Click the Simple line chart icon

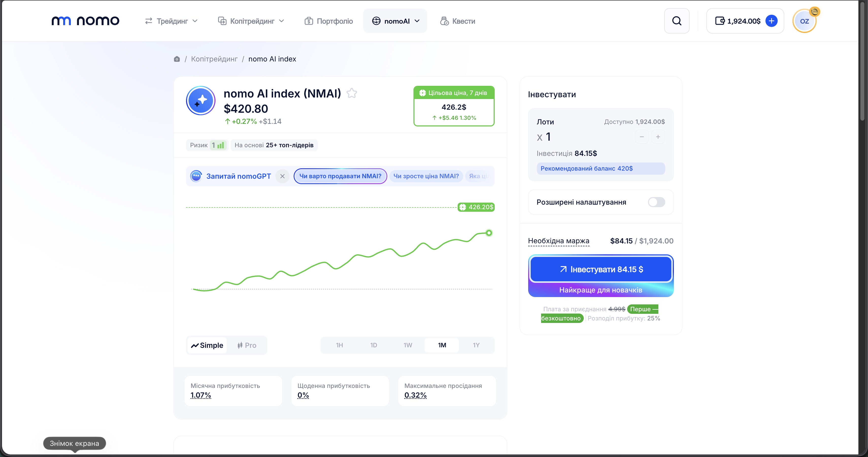pyautogui.click(x=195, y=346)
